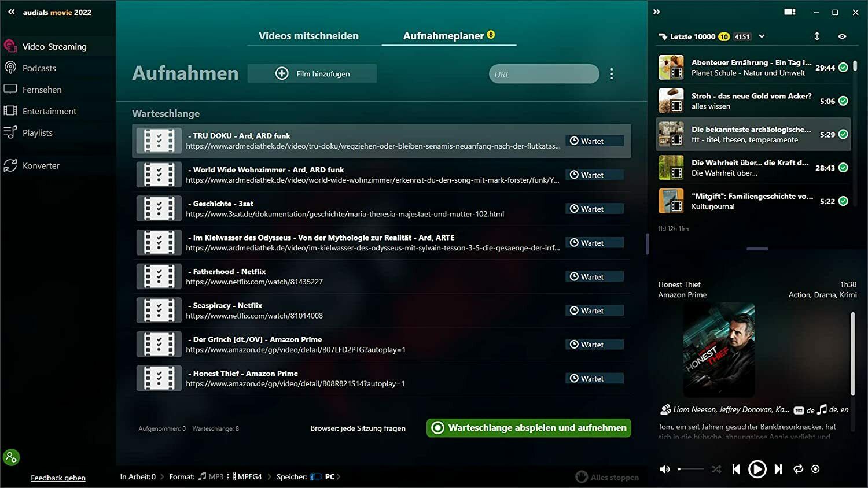The height and width of the screenshot is (488, 868).
Task: Open the Konverter tool
Action: [41, 166]
